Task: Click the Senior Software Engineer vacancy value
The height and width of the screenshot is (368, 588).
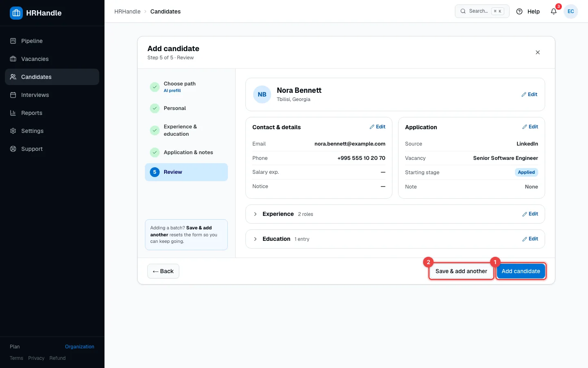Action: click(506, 158)
